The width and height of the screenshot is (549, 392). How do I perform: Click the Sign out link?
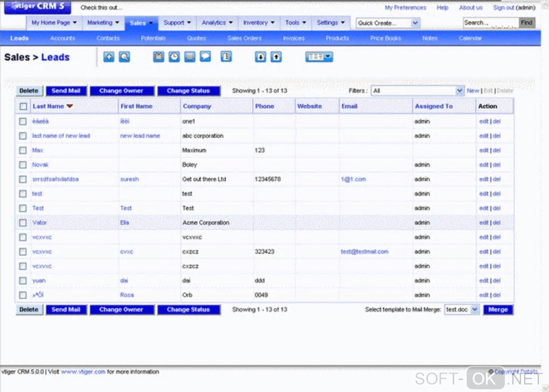coord(504,8)
